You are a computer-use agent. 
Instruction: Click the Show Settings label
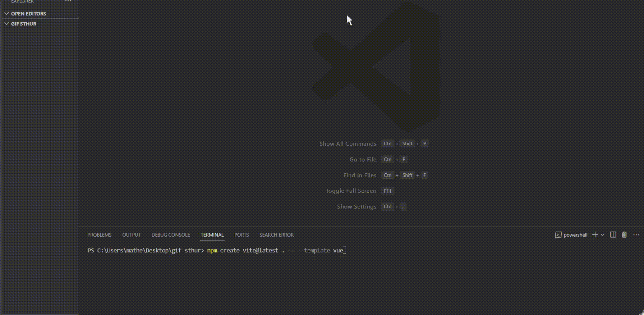[x=356, y=206]
